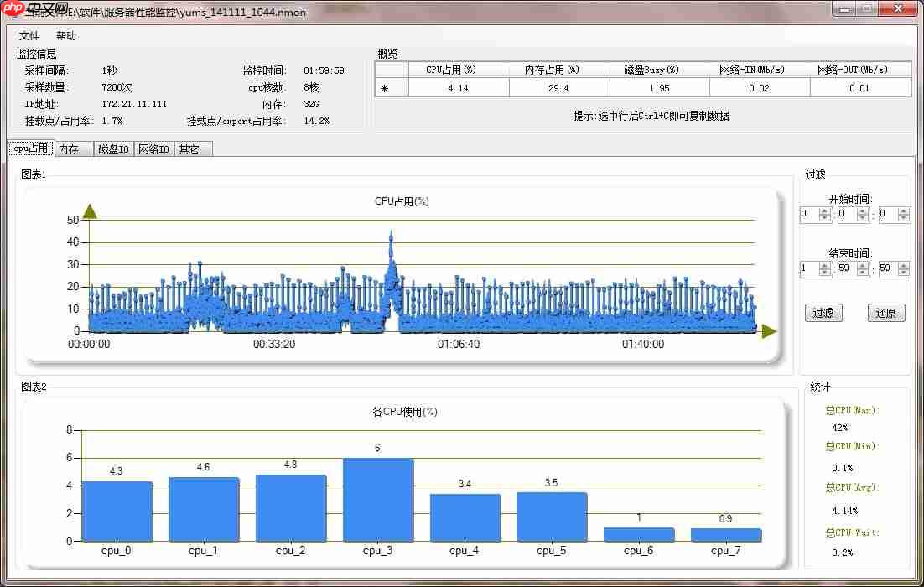This screenshot has width=924, height=587.
Task: Decrement the start minutes spinner
Action: 863,217
